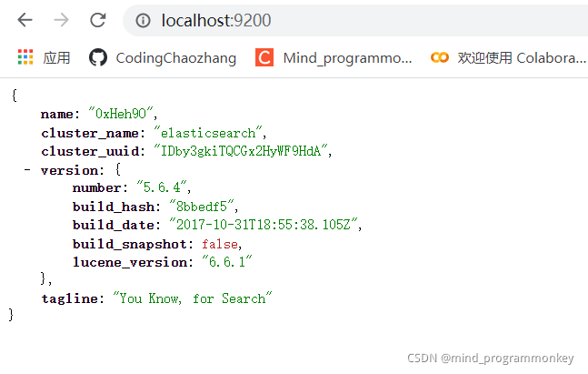Select the date 2017-10-31T18:55:38.105Z
588x374 pixels.
click(264, 225)
